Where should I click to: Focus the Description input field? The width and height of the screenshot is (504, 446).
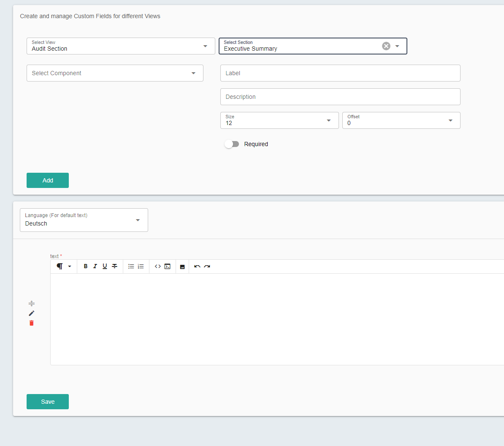(340, 97)
